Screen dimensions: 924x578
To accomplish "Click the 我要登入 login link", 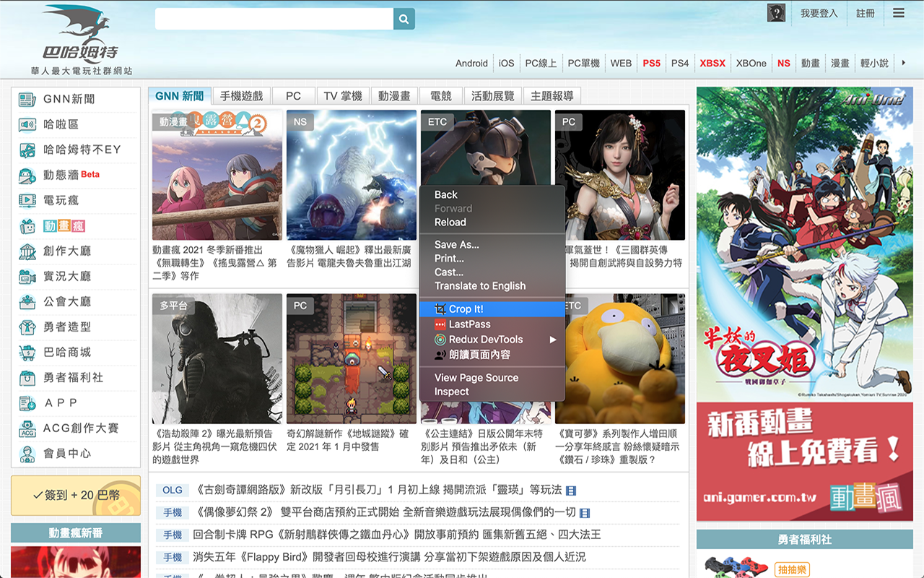I will click(819, 13).
